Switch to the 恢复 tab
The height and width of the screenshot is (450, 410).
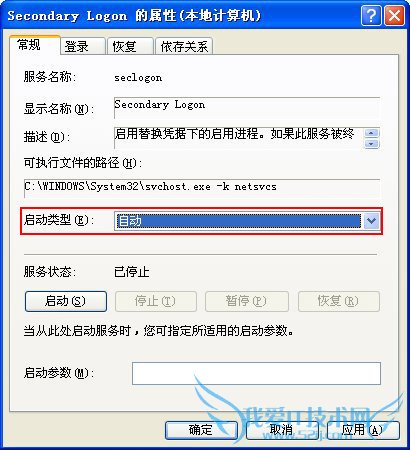pos(130,46)
